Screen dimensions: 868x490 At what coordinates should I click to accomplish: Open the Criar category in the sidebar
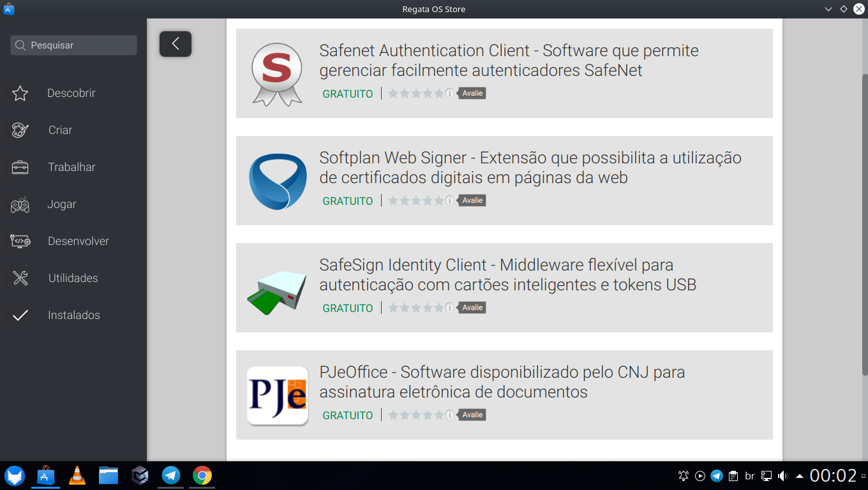pyautogui.click(x=61, y=130)
